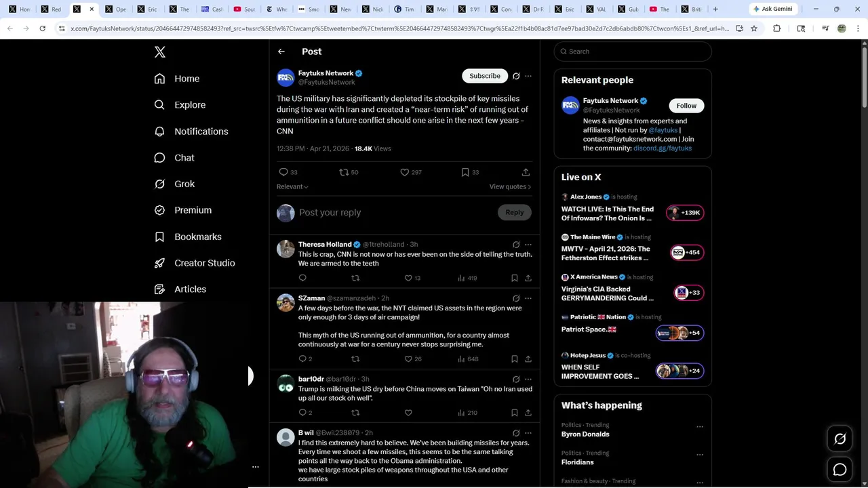Screen dimensions: 868x488
Task: Click reply icon on the main post
Action: (283, 172)
